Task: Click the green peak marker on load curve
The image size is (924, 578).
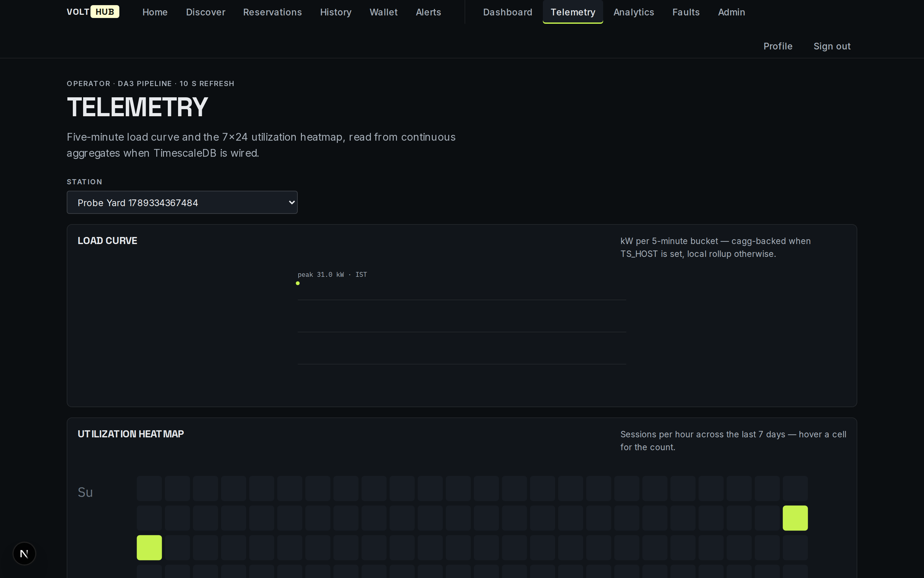Action: click(298, 283)
